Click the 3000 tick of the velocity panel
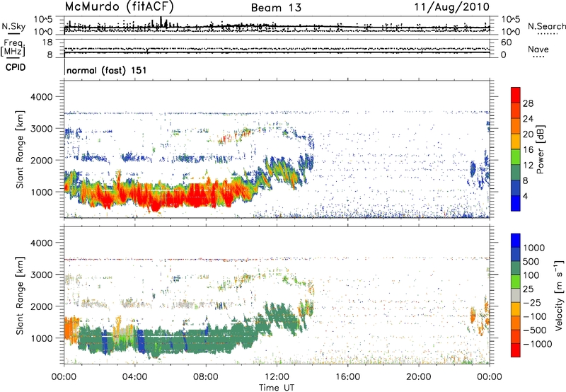 pyautogui.click(x=42, y=275)
